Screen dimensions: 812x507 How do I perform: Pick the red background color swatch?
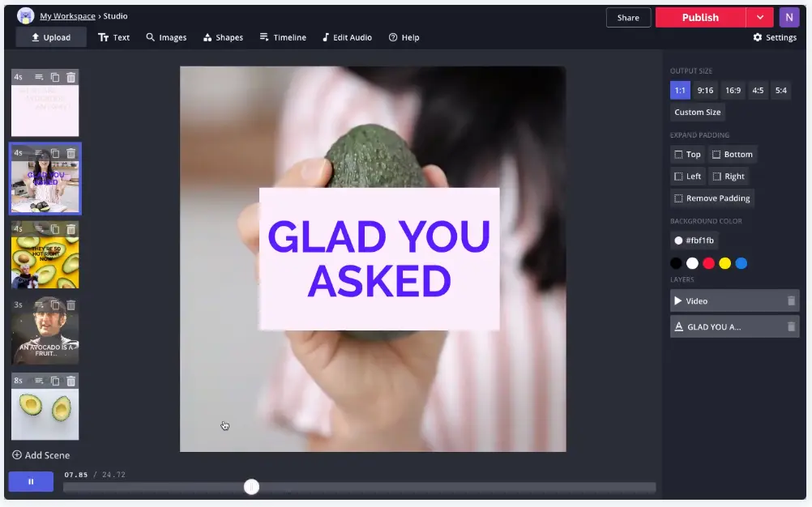tap(708, 263)
